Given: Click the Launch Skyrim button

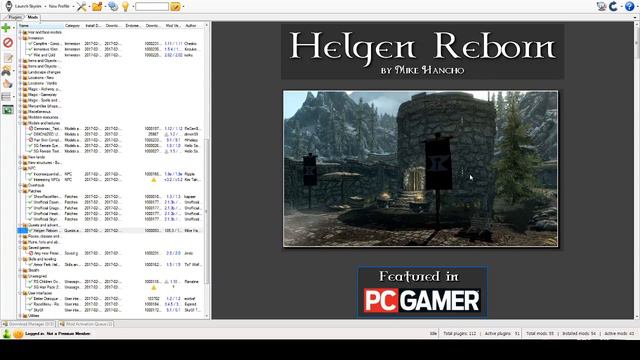Looking at the screenshot, I should pos(23,6).
